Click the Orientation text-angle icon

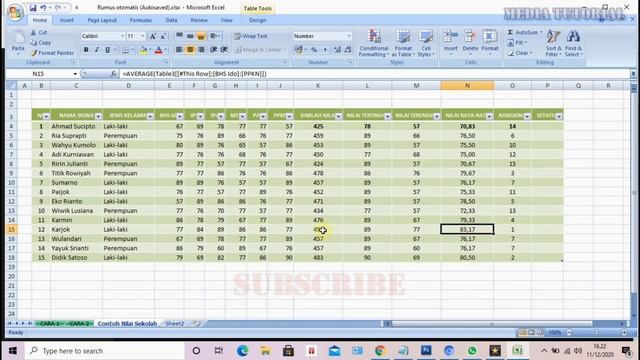click(x=213, y=36)
